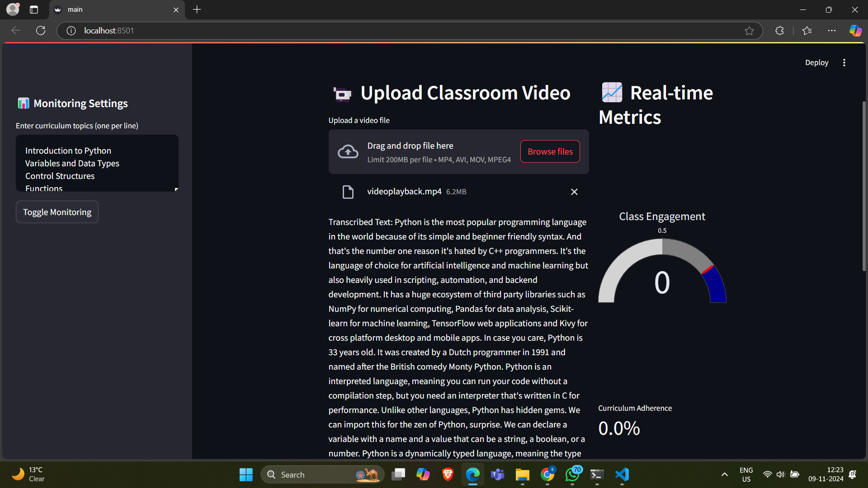
Task: Click the Class Engagement gauge chart
Action: click(x=662, y=271)
